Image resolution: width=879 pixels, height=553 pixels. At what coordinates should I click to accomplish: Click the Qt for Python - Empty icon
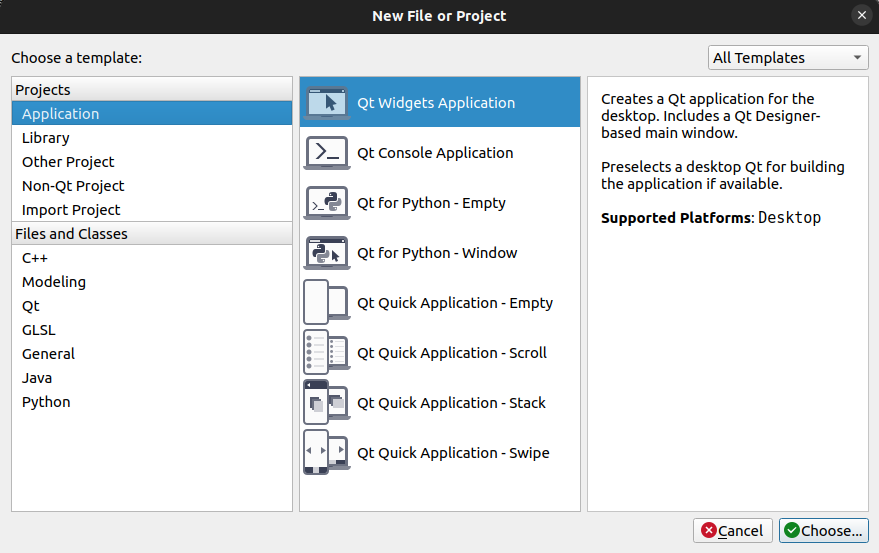click(326, 203)
